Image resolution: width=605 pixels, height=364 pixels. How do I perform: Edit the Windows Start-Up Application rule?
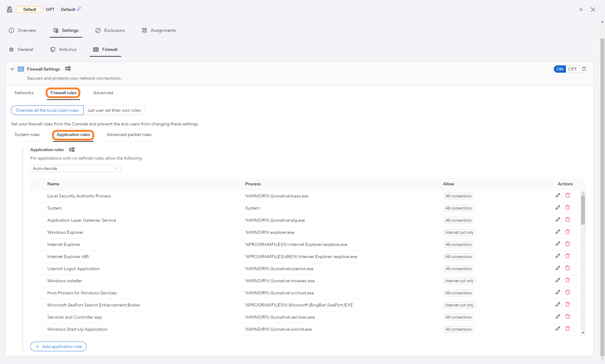pyautogui.click(x=558, y=329)
